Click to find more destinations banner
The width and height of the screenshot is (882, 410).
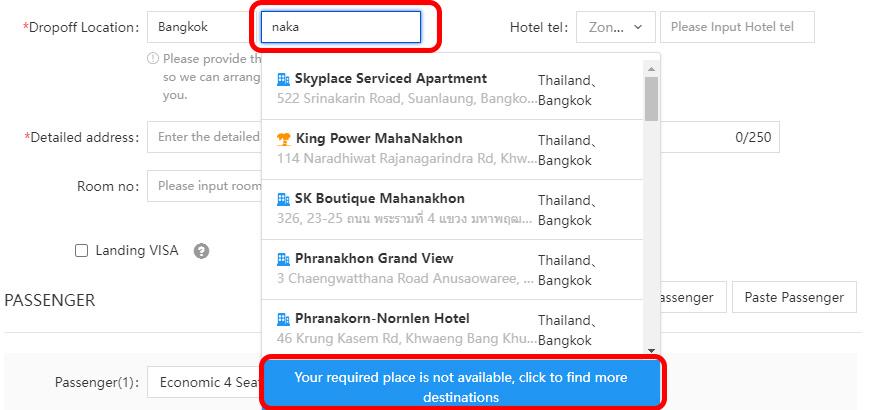point(460,386)
